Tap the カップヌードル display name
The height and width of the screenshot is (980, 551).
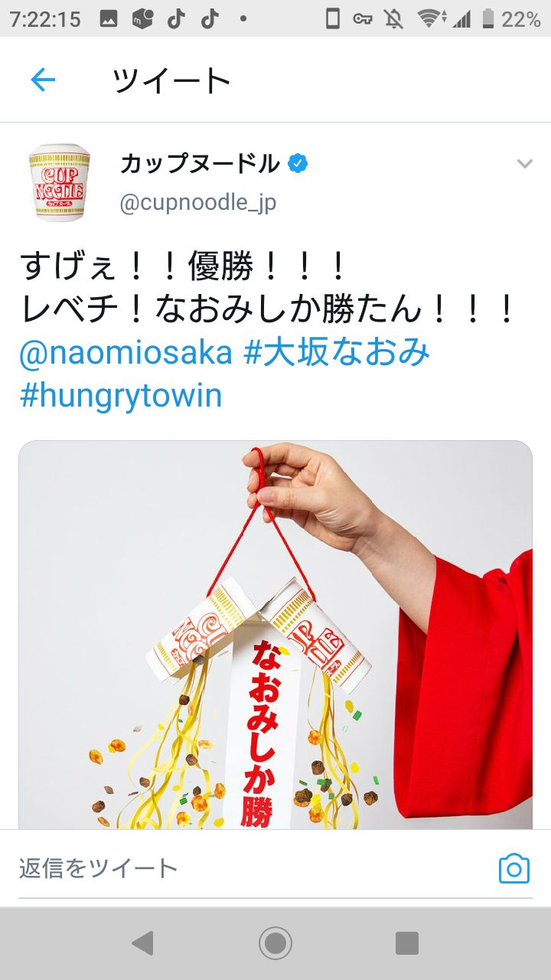[x=201, y=163]
